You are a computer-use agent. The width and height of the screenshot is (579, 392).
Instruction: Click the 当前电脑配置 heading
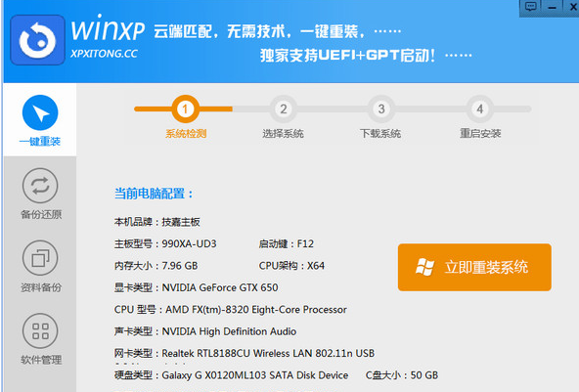coord(154,194)
